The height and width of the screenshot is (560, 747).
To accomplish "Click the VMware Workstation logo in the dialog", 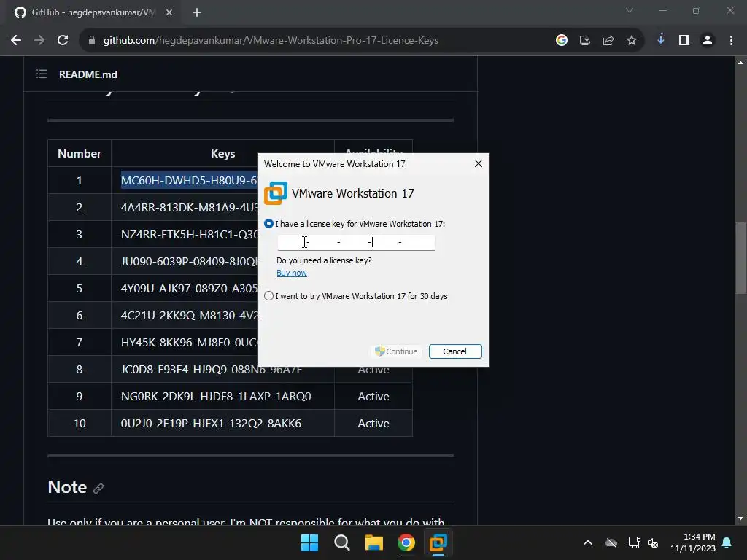I will point(275,192).
